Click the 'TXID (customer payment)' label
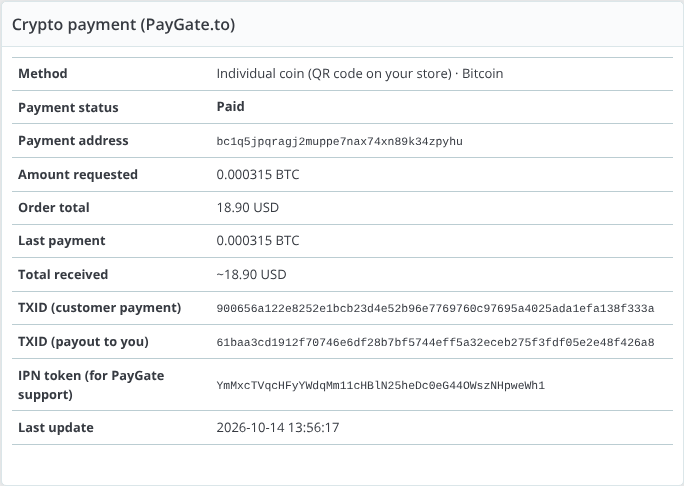Viewport: 684px width, 486px height. click(99, 308)
